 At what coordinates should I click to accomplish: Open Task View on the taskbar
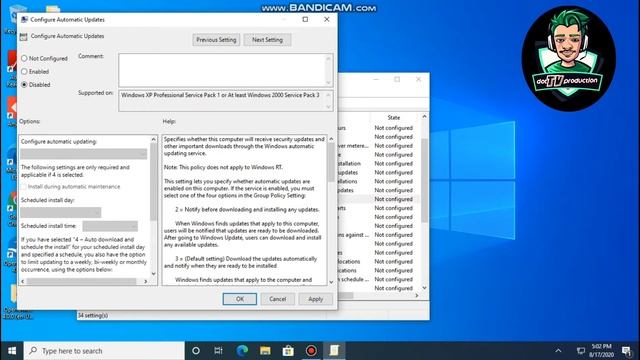[x=219, y=351]
